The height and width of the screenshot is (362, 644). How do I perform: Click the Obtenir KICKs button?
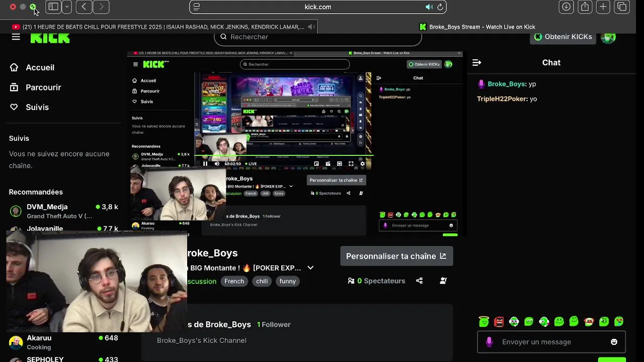[x=562, y=37]
